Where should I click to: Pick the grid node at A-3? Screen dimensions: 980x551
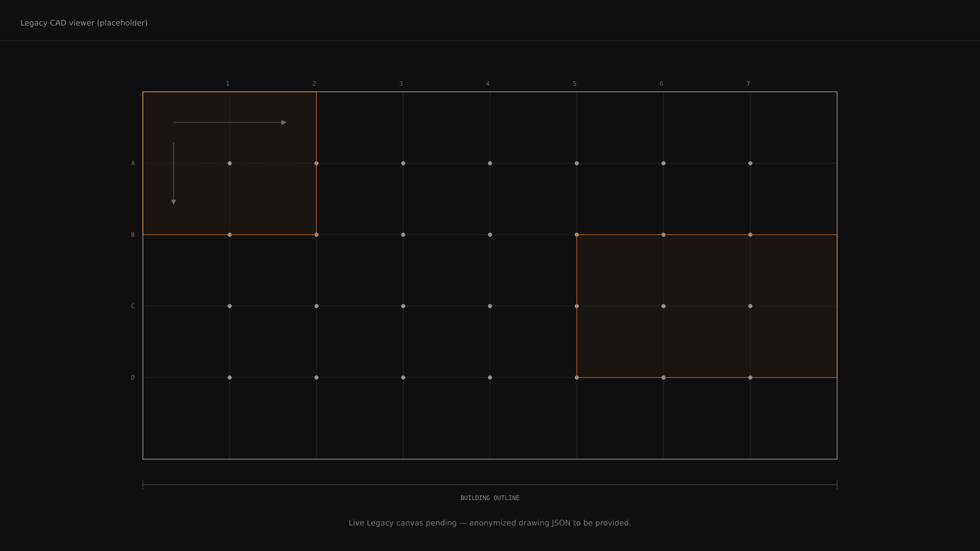click(x=403, y=163)
